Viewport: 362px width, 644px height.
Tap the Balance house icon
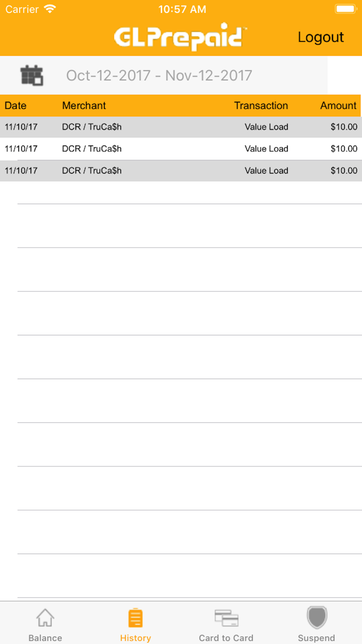[x=45, y=618]
